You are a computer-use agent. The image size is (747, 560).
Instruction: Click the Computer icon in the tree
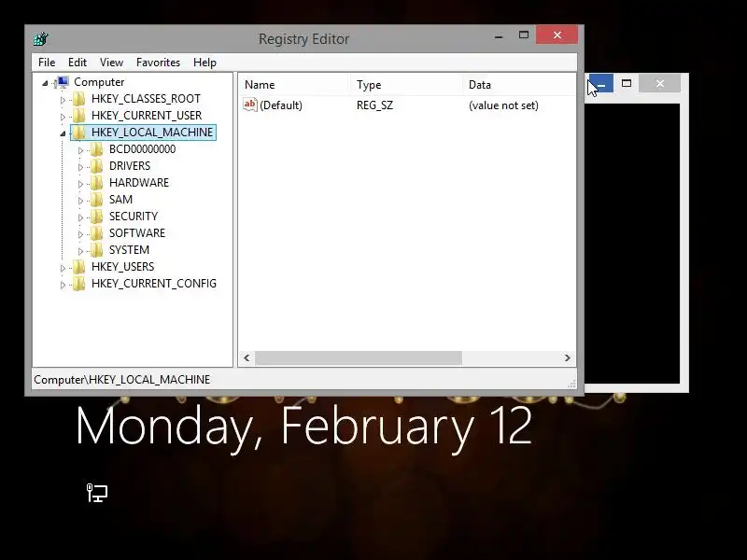(x=62, y=82)
